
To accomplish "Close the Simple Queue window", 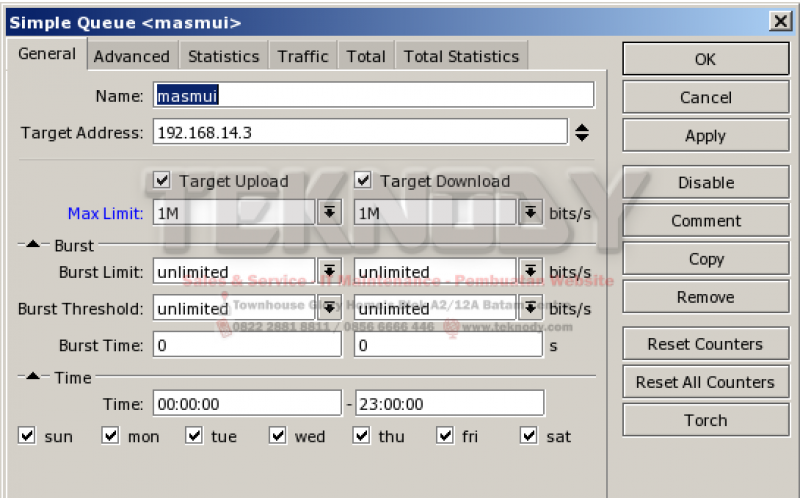I will coord(781,21).
